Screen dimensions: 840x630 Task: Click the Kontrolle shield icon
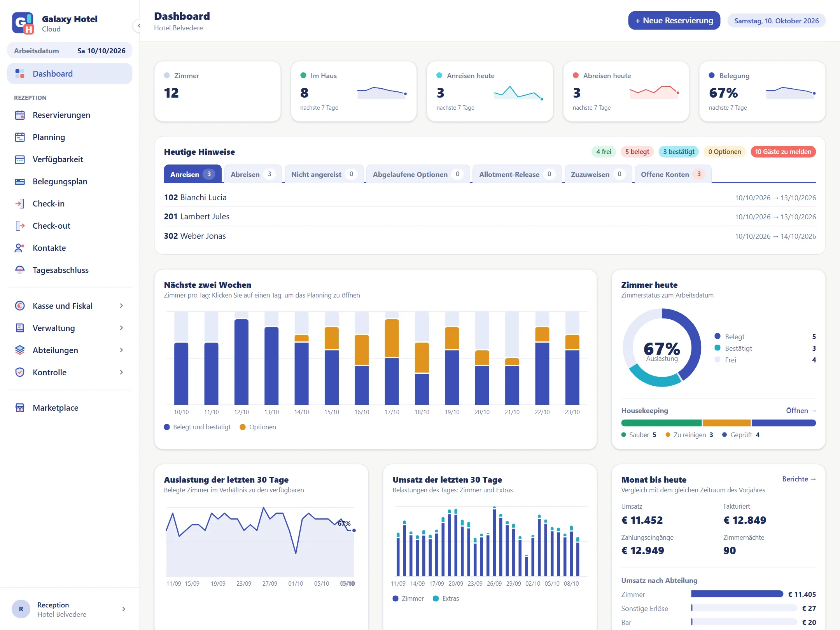[x=20, y=373]
